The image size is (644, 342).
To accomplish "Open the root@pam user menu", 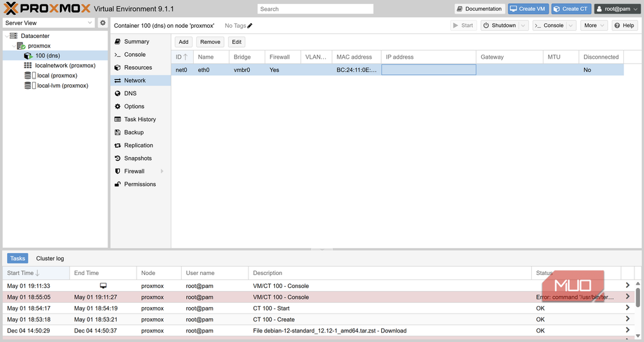I will pyautogui.click(x=618, y=8).
